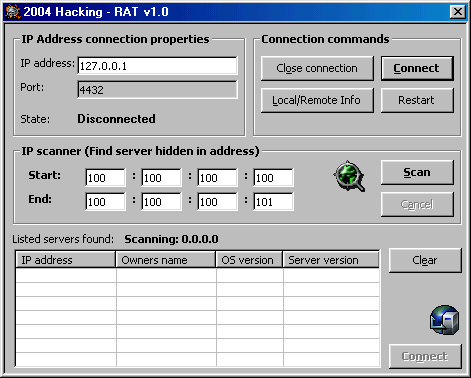Focus the IP address field showing 127.0.0.1
The image size is (471, 378).
[157, 66]
